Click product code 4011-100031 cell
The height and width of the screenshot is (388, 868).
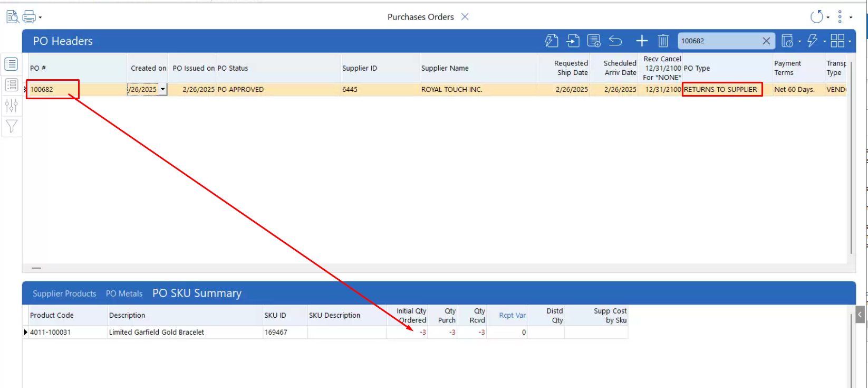pos(68,332)
